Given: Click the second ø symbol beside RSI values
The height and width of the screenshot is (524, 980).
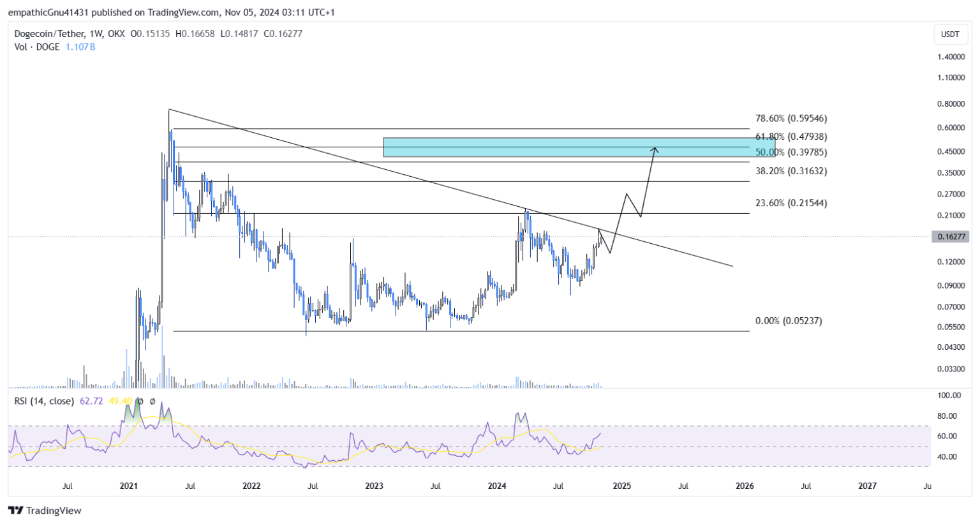Looking at the screenshot, I should point(152,401).
